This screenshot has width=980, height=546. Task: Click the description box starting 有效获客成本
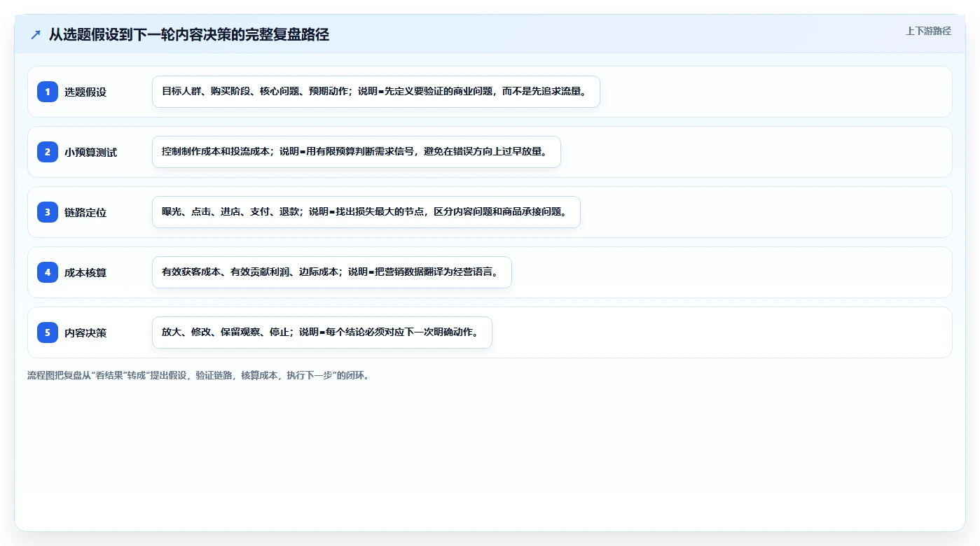click(332, 272)
